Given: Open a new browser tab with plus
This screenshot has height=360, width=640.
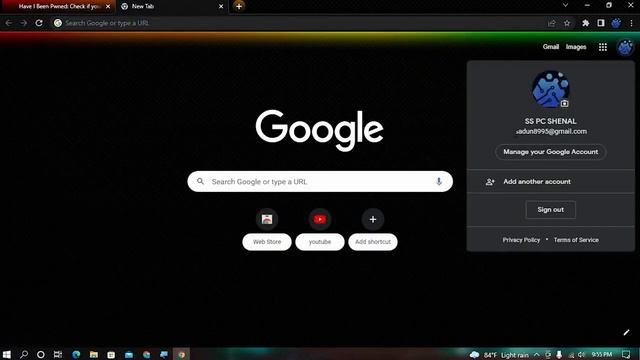Looking at the screenshot, I should pos(239,6).
